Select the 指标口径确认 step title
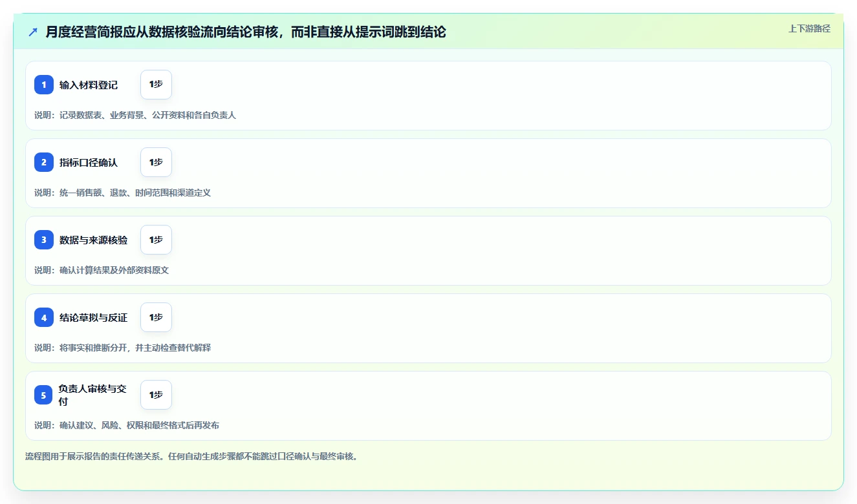 [89, 162]
